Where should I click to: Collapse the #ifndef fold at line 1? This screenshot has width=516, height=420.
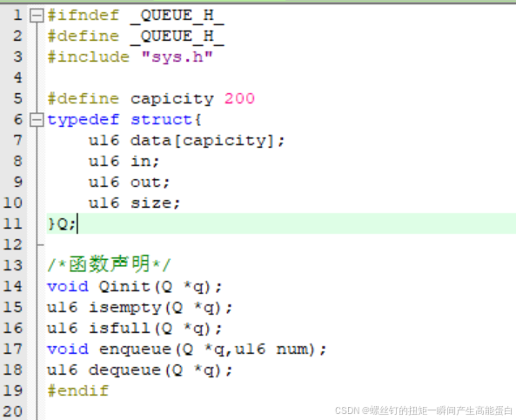point(37,16)
